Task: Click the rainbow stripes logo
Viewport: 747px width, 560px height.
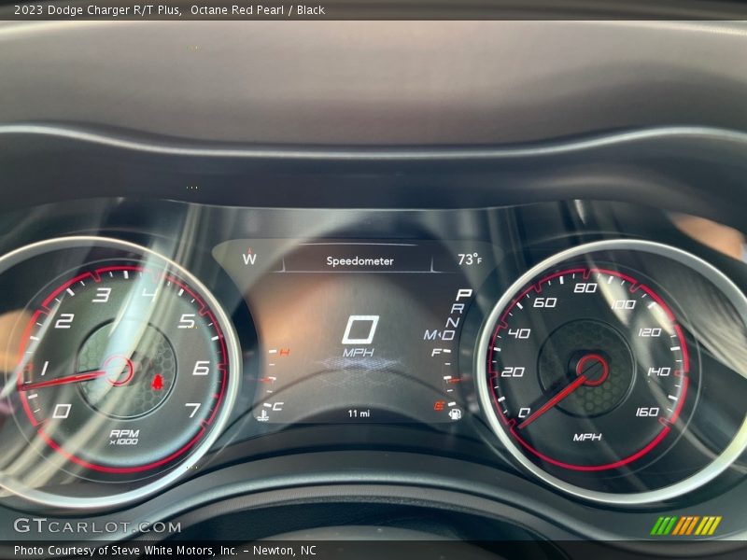Action: tap(685, 525)
